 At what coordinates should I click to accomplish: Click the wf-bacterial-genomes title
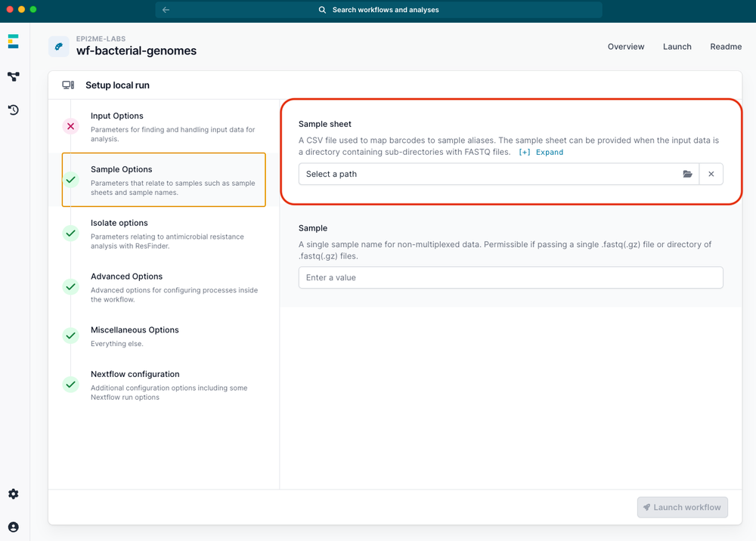tap(136, 51)
